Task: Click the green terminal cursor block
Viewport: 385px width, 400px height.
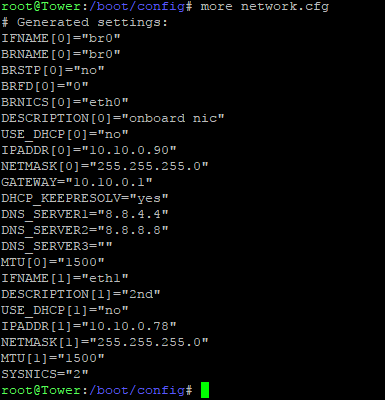Action: point(205,390)
